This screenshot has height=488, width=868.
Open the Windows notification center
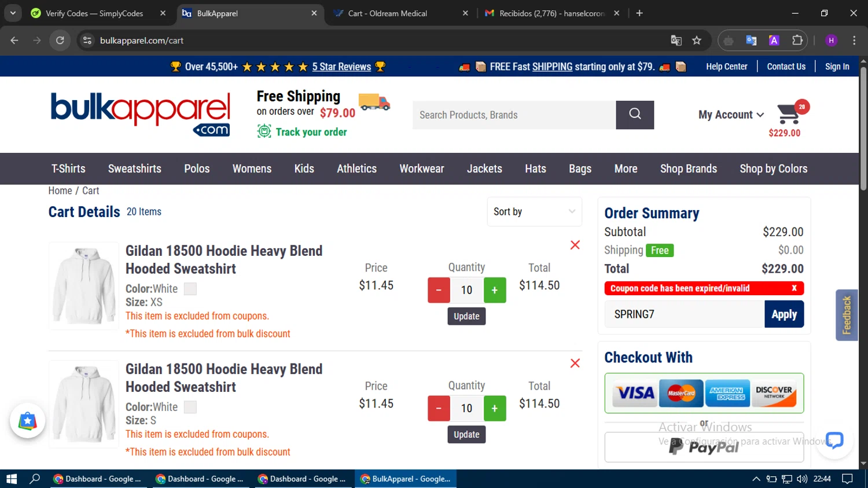pos(847,479)
